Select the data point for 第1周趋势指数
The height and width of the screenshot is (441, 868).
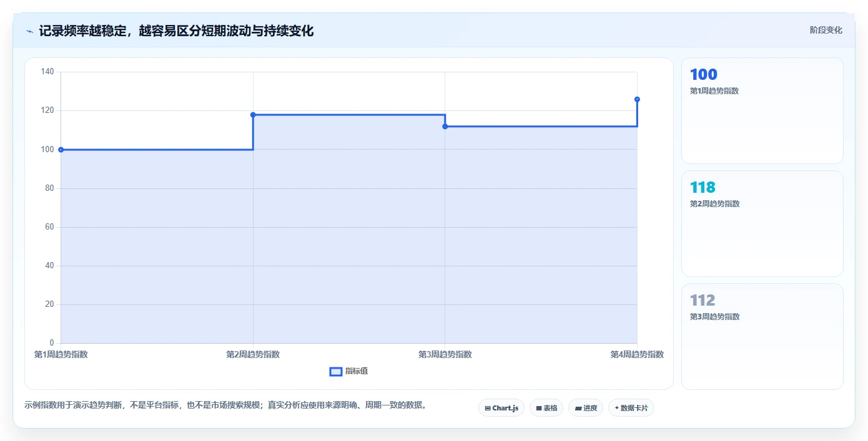tap(61, 150)
